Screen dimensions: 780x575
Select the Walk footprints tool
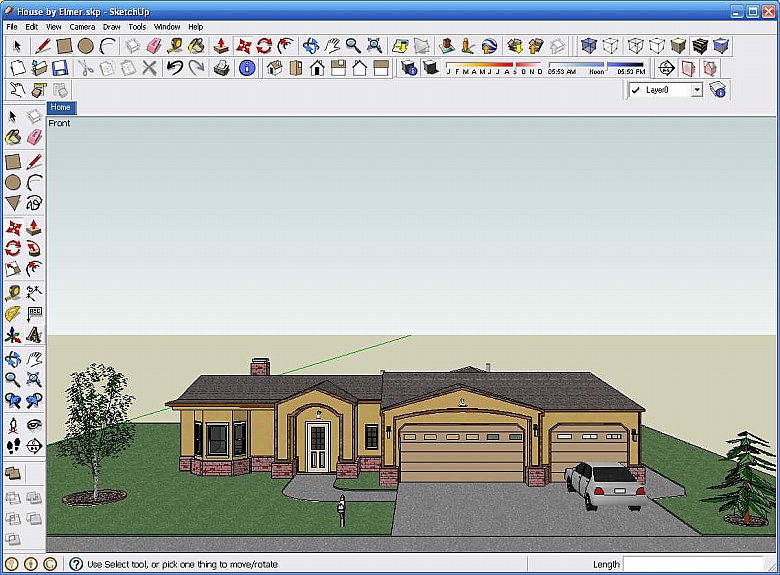point(13,446)
